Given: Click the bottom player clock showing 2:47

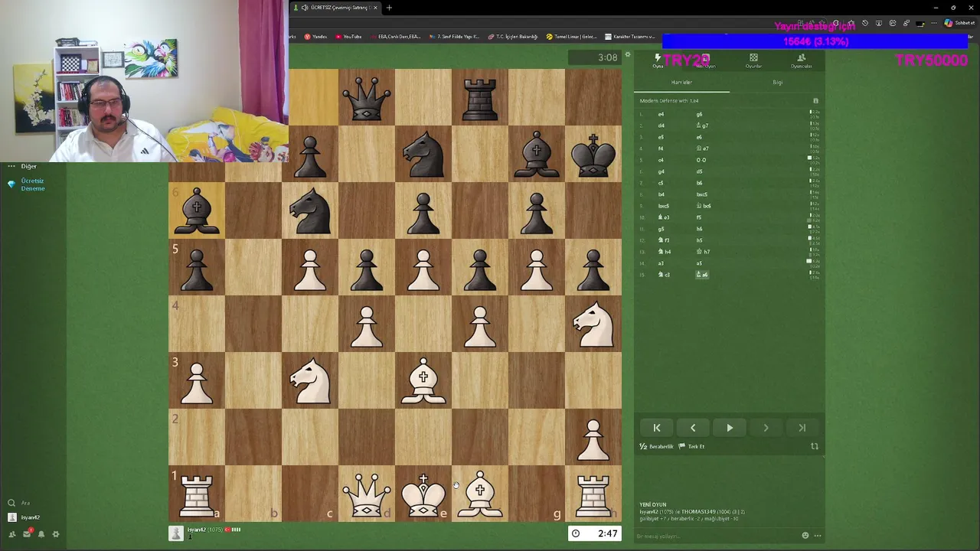Looking at the screenshot, I should (x=595, y=533).
